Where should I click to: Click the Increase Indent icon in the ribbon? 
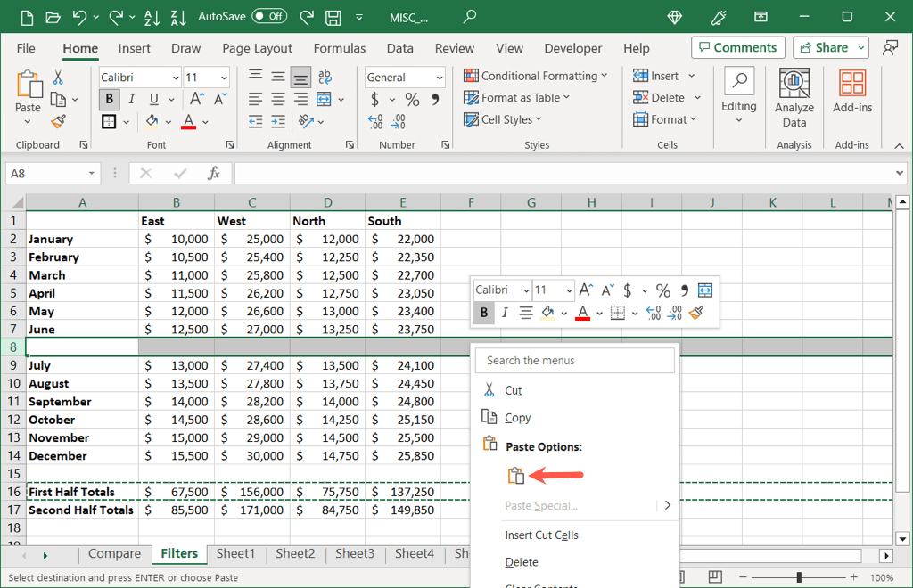point(278,121)
